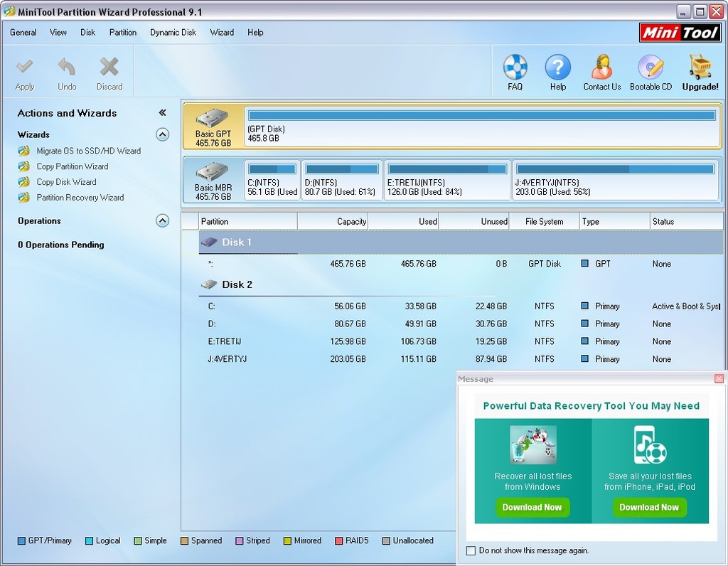Image resolution: width=728 pixels, height=566 pixels.
Task: Click the Unallocated legend color swatch
Action: [x=386, y=541]
